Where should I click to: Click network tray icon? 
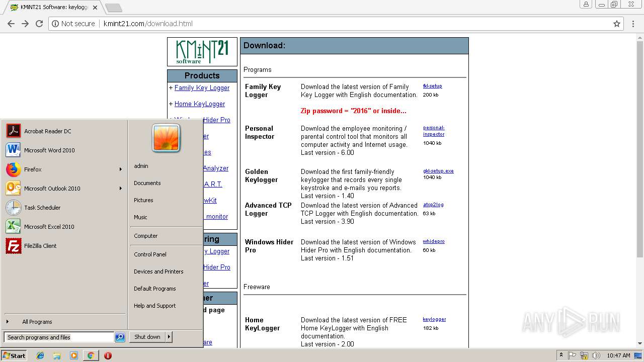(x=584, y=355)
